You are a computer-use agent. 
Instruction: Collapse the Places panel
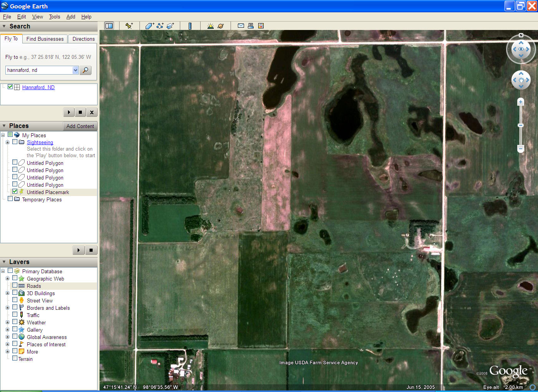click(4, 126)
